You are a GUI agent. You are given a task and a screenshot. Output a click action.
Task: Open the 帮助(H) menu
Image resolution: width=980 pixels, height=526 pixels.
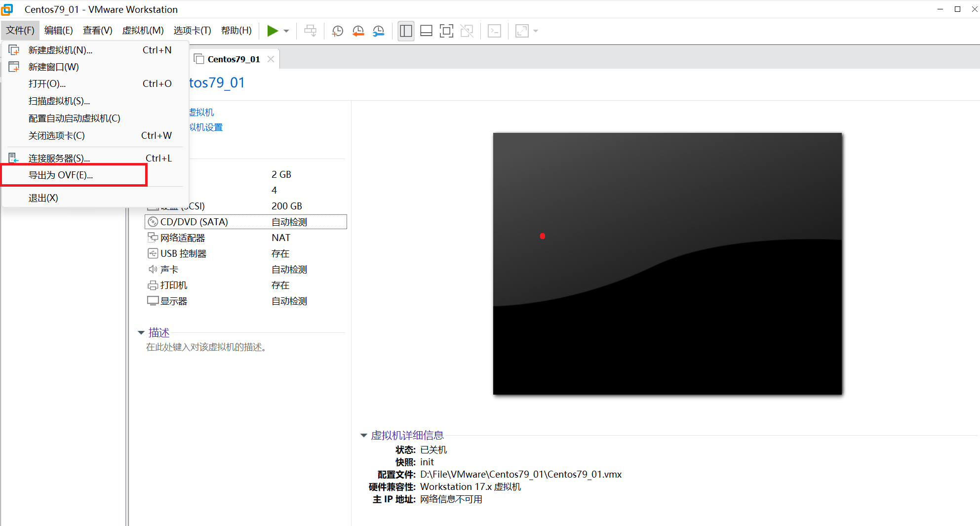click(x=236, y=31)
